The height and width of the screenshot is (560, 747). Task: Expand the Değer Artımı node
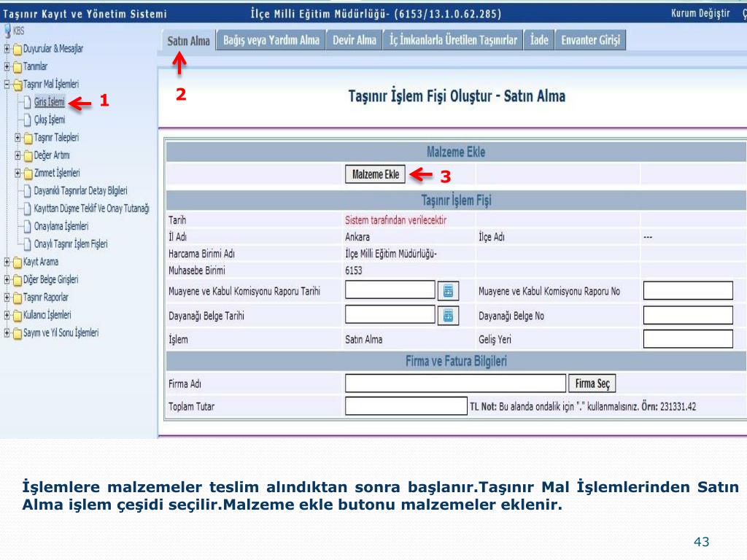tap(18, 155)
